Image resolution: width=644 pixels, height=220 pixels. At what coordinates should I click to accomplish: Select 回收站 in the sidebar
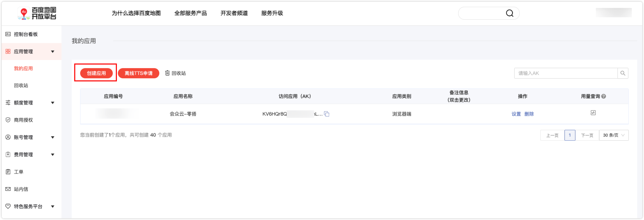click(21, 85)
